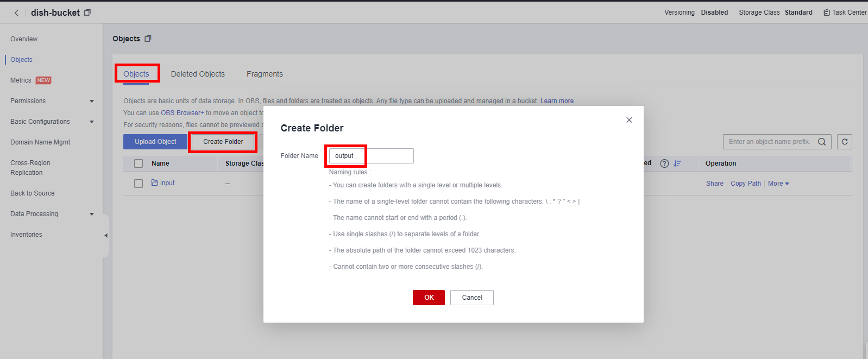Click the sort icon in table header
868x359 pixels.
(x=677, y=163)
